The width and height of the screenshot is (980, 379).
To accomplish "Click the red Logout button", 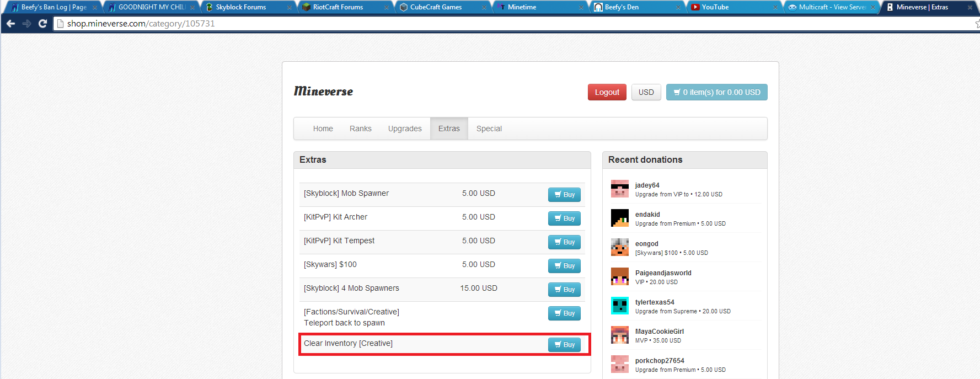I will tap(607, 92).
